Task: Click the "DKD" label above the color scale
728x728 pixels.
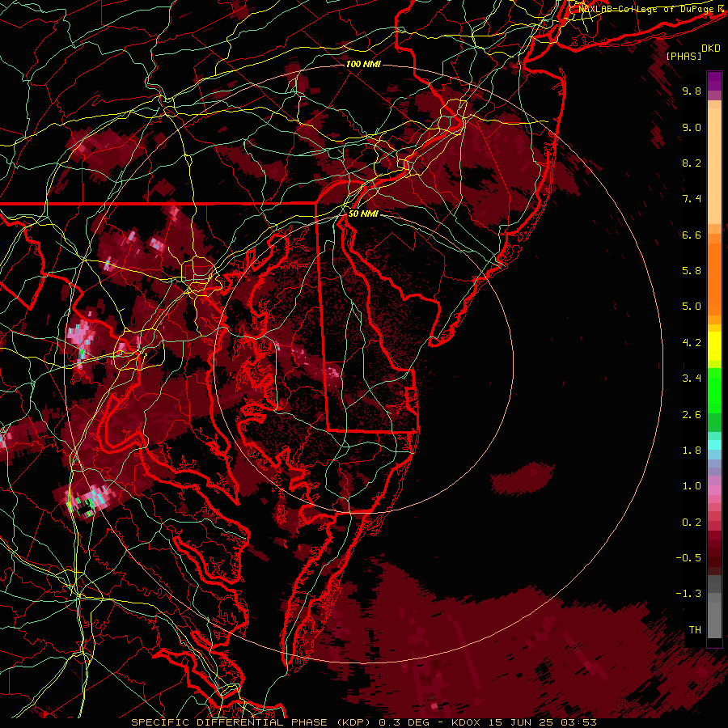Action: point(710,49)
